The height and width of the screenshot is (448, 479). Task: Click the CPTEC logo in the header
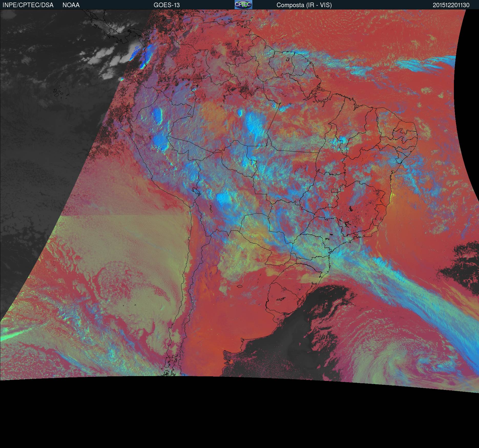click(243, 5)
